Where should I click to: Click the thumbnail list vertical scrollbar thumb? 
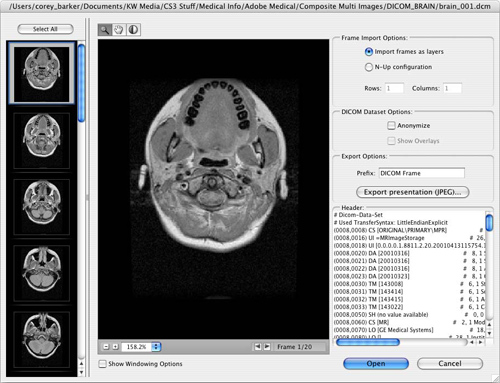[x=81, y=83]
